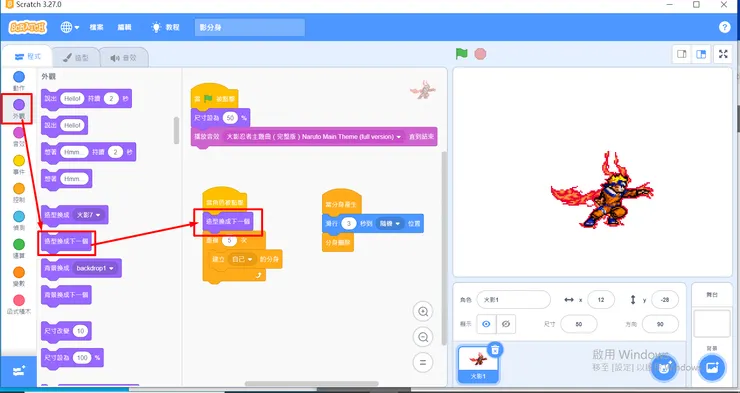740x393 pixels.
Task: Enter full screen stage mode
Action: (x=723, y=54)
